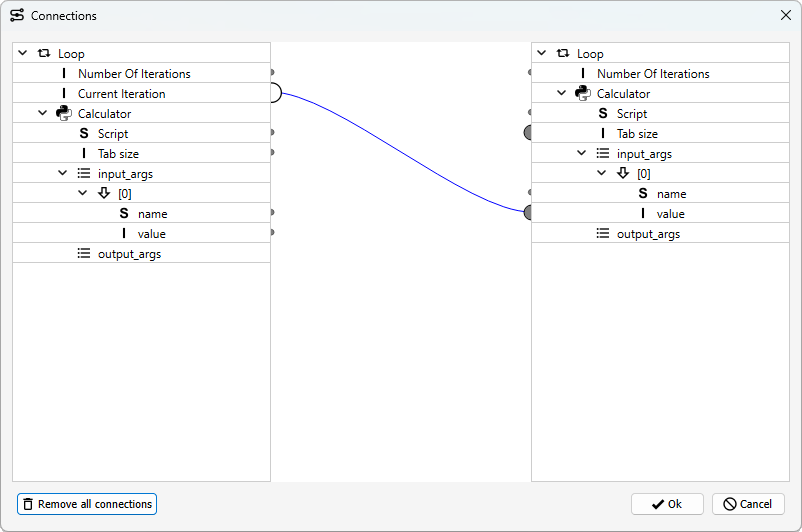Image resolution: width=802 pixels, height=532 pixels.
Task: Click the Python Calculator icon in left tree
Action: pyautogui.click(x=63, y=113)
